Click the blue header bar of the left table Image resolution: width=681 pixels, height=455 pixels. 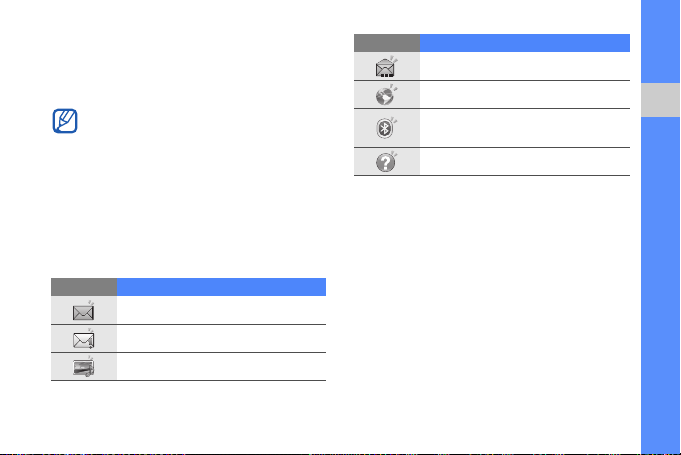click(x=221, y=287)
